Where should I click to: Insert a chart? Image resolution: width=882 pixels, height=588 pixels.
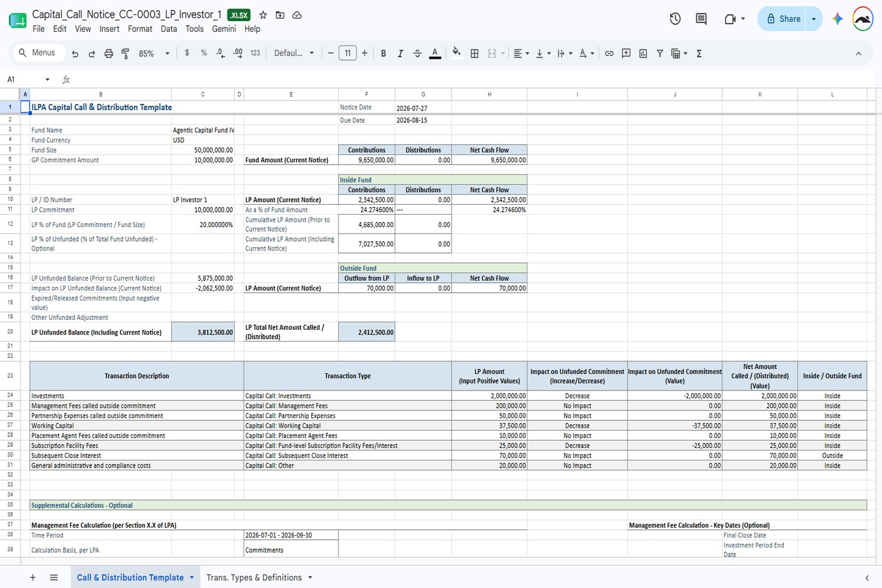(x=643, y=54)
